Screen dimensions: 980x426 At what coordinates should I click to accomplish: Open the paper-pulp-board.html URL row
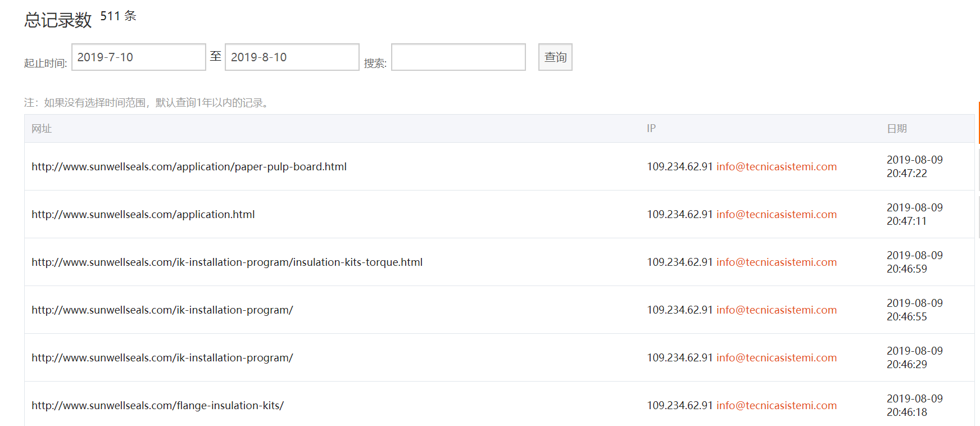pos(189,167)
